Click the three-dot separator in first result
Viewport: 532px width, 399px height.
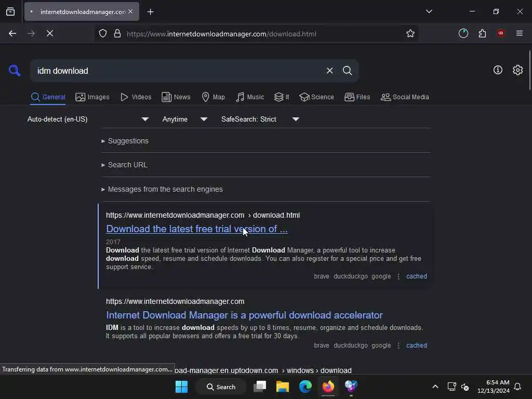pyautogui.click(x=398, y=276)
